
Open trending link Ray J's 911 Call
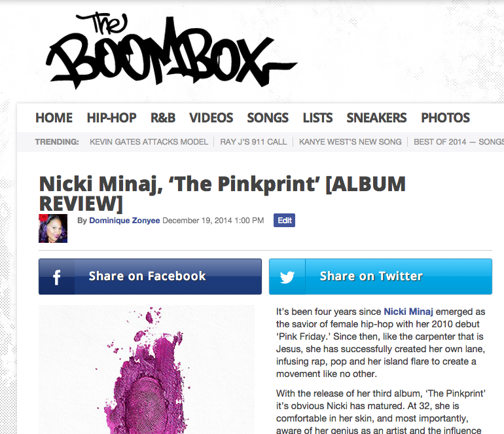(x=253, y=142)
